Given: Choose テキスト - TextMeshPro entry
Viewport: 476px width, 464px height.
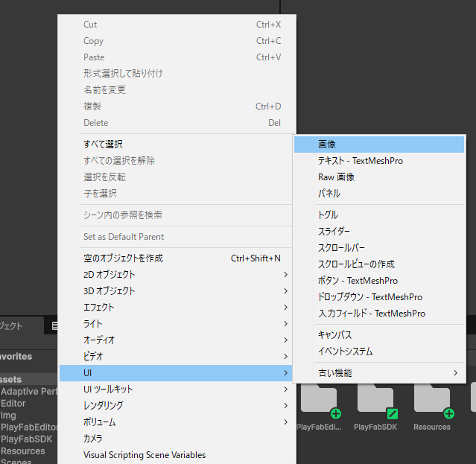Looking at the screenshot, I should coord(379,161).
